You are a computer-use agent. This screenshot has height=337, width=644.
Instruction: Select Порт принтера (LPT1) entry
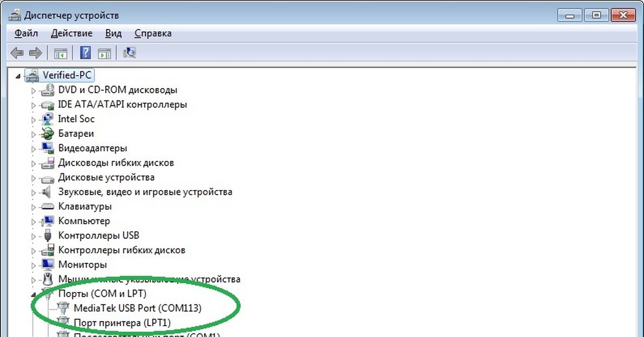(x=122, y=323)
